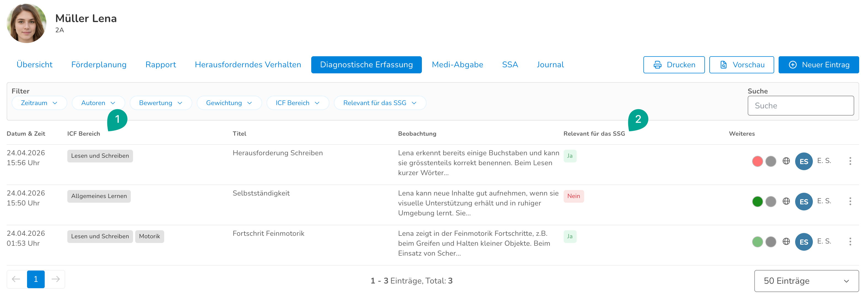Click the globe icon in Fortschrit Feinmotorik row
The height and width of the screenshot is (305, 868).
tap(786, 241)
